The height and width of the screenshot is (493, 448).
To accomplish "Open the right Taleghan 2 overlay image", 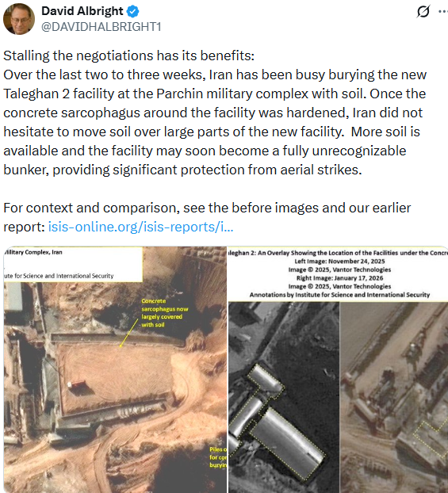I will click(338, 369).
